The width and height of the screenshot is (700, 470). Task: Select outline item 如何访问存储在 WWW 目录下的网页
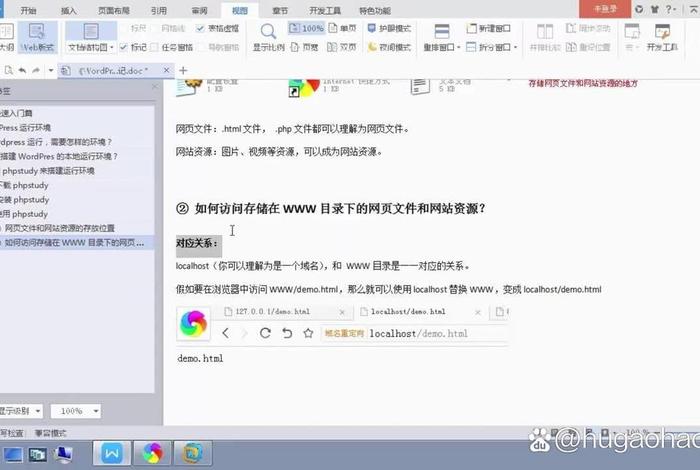77,242
